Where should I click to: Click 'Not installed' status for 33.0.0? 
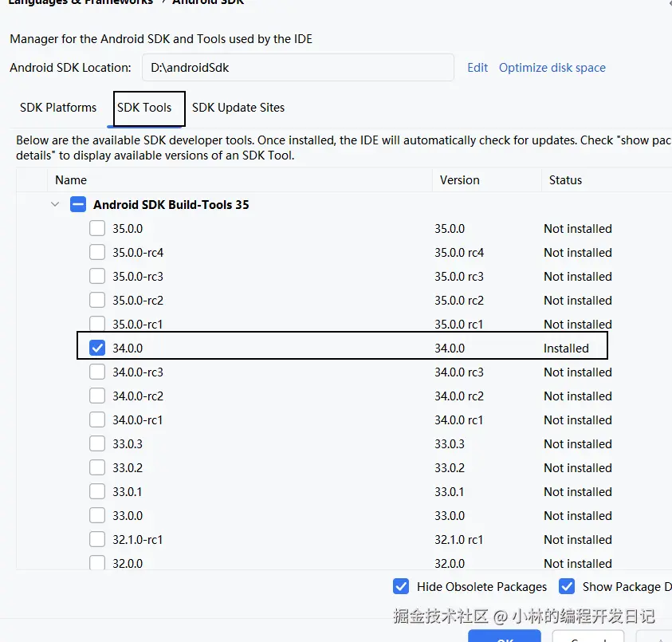pos(578,516)
